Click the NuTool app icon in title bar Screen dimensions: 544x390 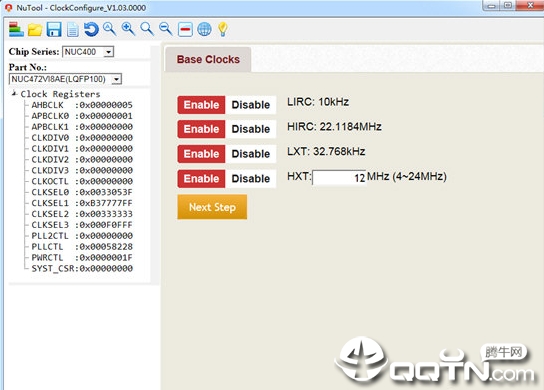9,8
